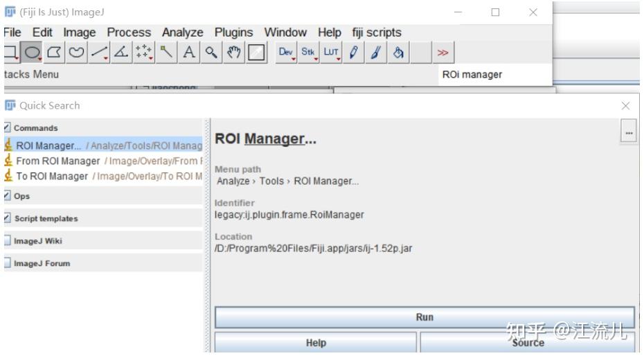Open the Image menu
The width and height of the screenshot is (644, 358).
[x=79, y=33]
